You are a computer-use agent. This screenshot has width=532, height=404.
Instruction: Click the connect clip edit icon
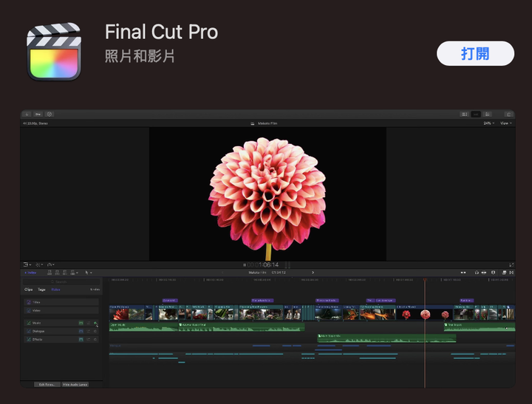50,273
